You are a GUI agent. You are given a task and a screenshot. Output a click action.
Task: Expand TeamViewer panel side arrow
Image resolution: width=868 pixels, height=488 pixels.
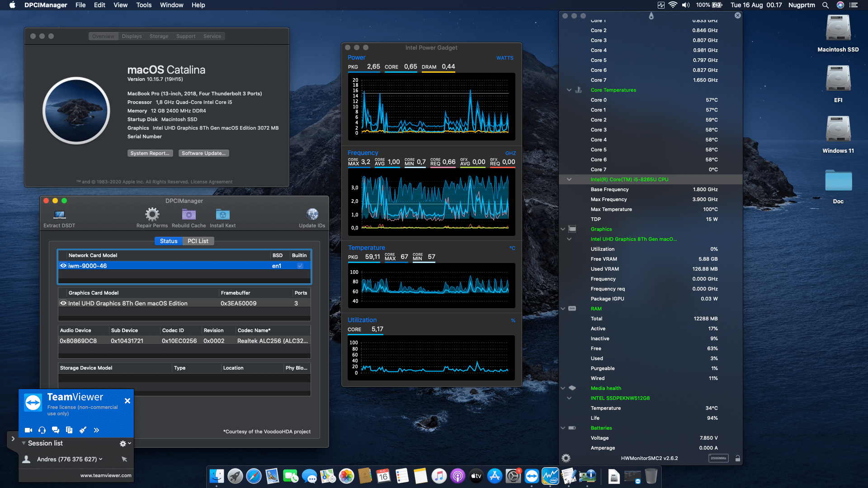[13, 439]
